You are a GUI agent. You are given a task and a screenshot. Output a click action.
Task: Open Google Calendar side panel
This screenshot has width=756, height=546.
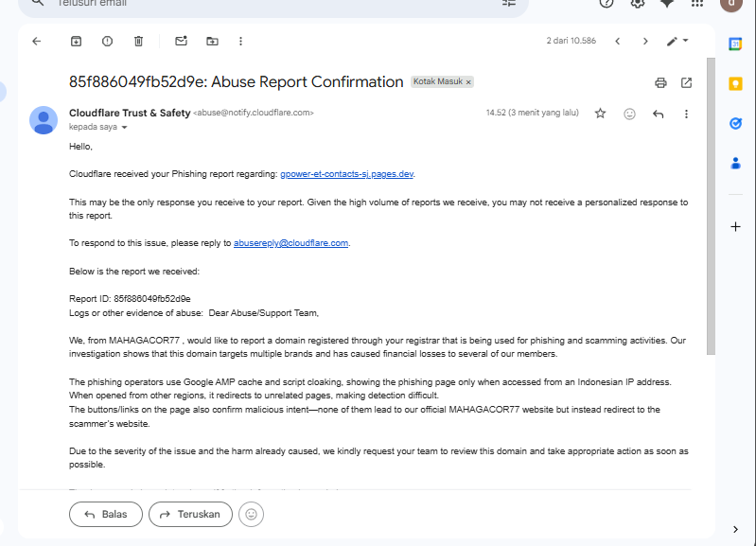[735, 44]
